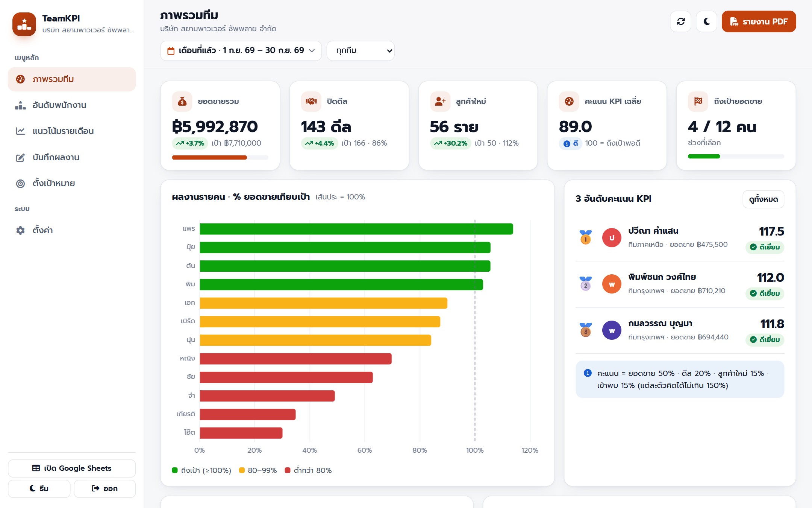
Task: Open บันทึกผลงาน in the sidebar
Action: coord(72,158)
